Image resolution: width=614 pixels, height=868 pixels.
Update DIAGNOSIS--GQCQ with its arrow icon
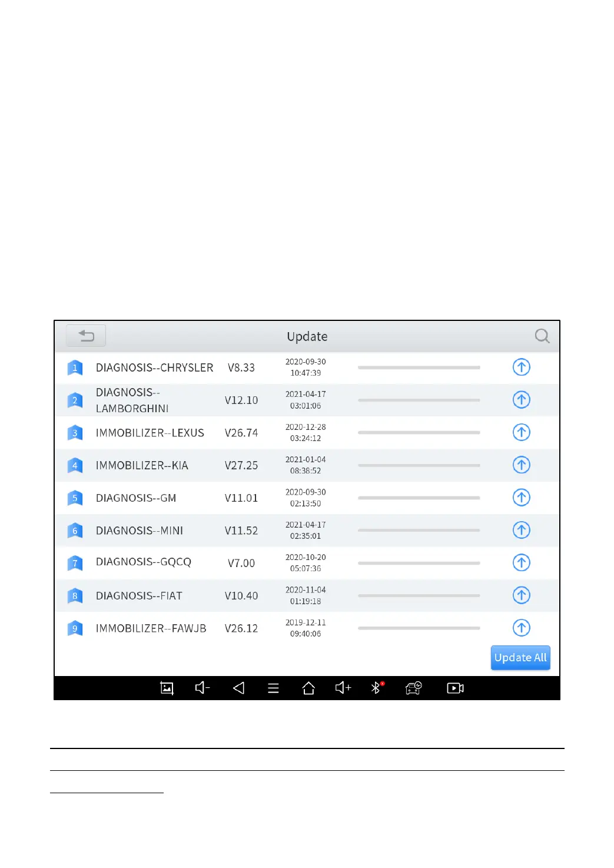click(521, 562)
